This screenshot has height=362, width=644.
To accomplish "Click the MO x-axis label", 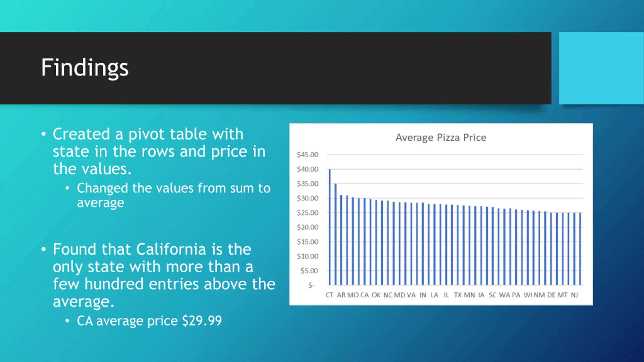I will (353, 295).
